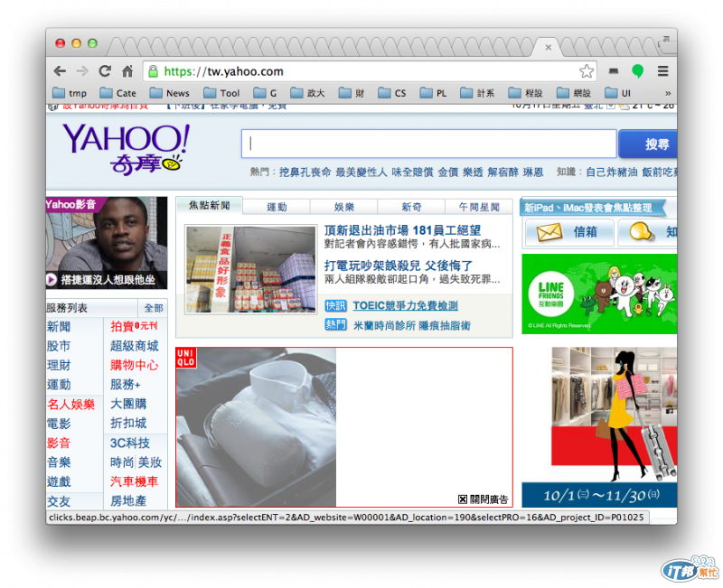Open 汽車機車 in the service list
This screenshot has width=723, height=588.
(x=134, y=481)
